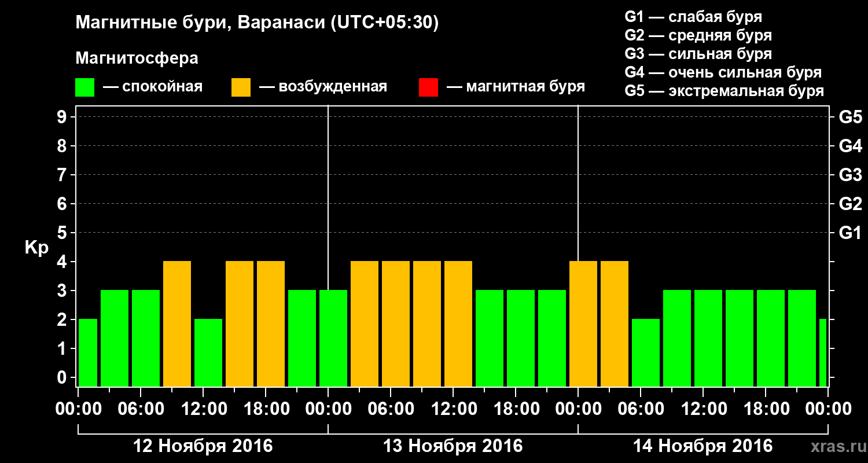The width and height of the screenshot is (868, 463).
Task: Click the '— возбужденная' legend label
Action: point(323,87)
